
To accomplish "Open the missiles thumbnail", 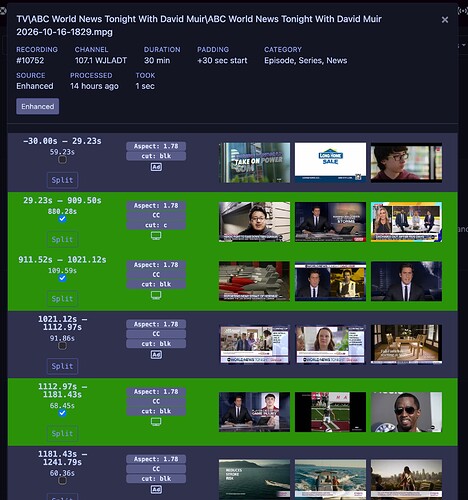I will point(254,281).
